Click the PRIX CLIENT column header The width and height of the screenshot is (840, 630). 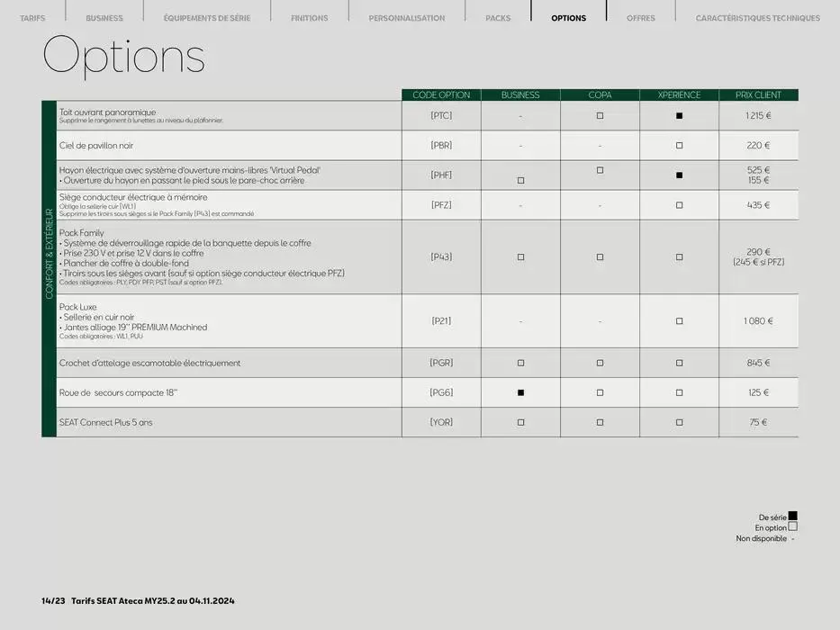coord(758,94)
